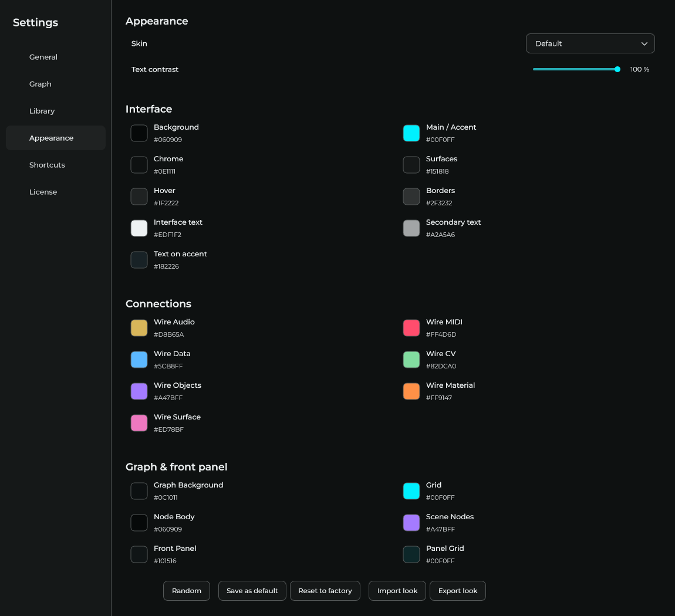Open the Graph Background color swatch

[x=139, y=491]
